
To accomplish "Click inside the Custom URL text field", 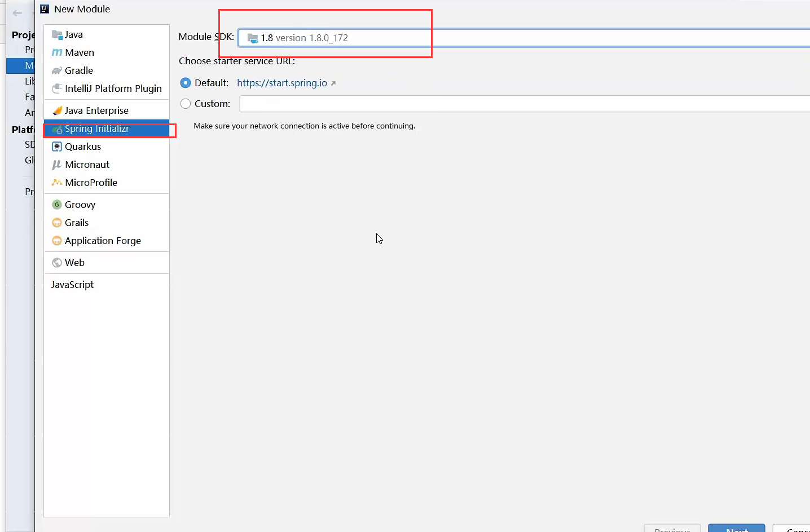I will (x=525, y=104).
